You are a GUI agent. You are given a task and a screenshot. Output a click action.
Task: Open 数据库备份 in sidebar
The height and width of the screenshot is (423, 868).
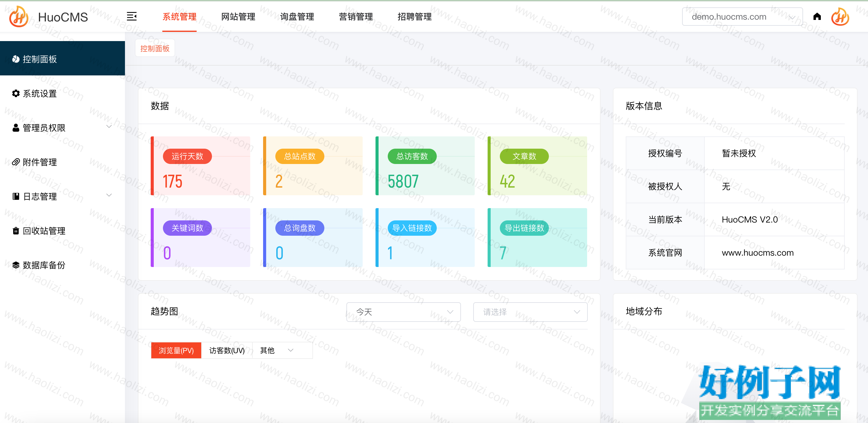click(62, 265)
